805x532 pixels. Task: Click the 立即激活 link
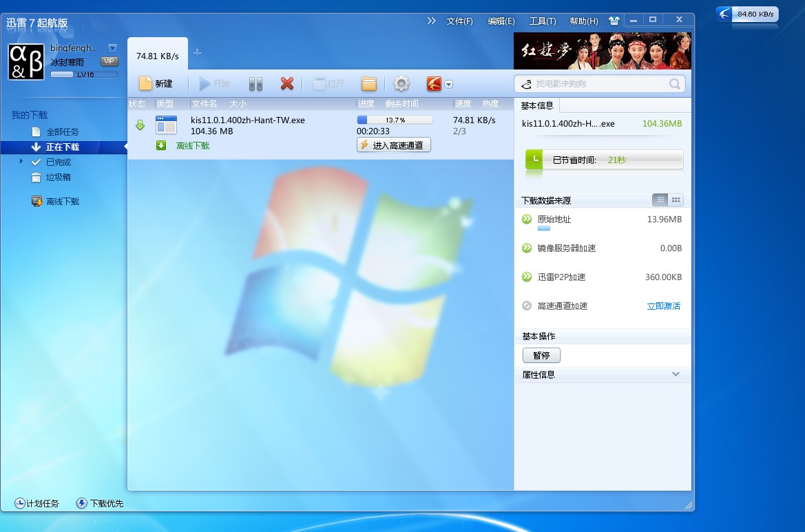click(663, 306)
